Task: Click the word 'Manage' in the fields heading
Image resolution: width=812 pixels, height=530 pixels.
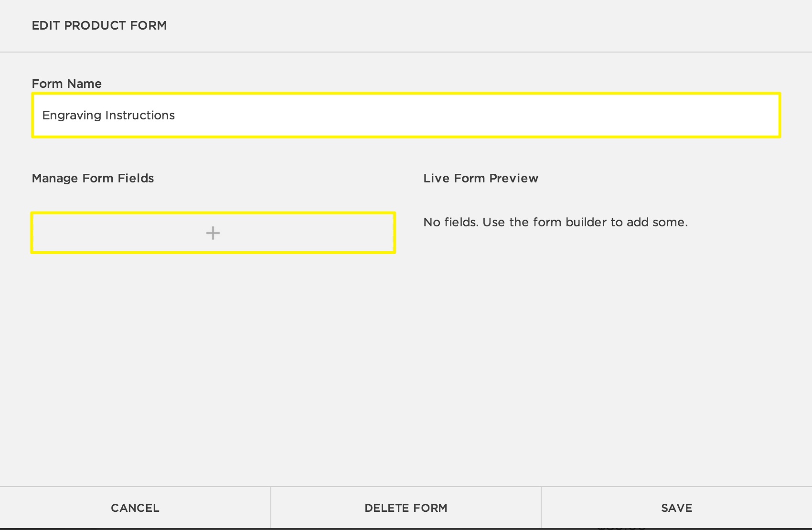Action: pyautogui.click(x=54, y=178)
